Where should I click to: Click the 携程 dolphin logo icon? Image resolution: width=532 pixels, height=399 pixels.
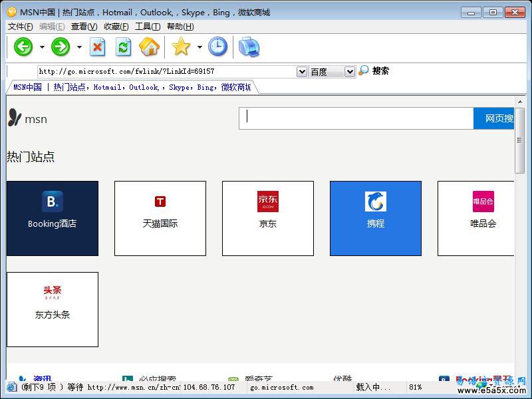coord(376,201)
